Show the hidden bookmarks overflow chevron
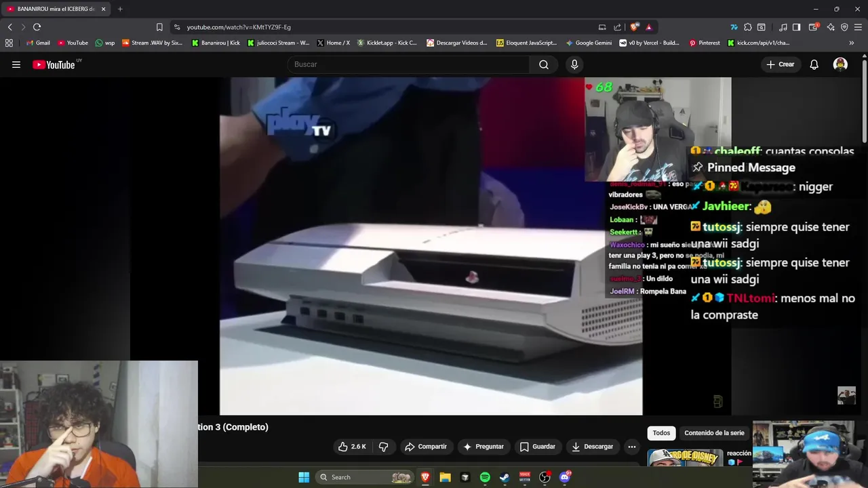 (851, 43)
